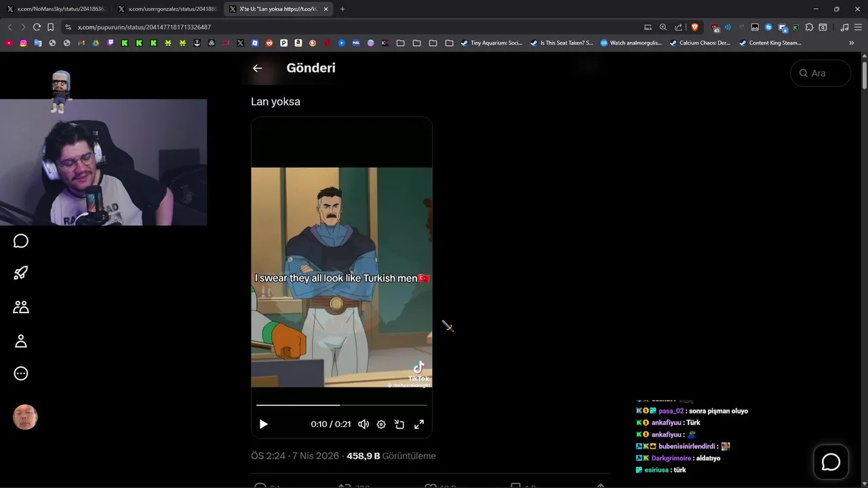
Task: Switch to the userrgonzalez status tab
Action: point(167,9)
